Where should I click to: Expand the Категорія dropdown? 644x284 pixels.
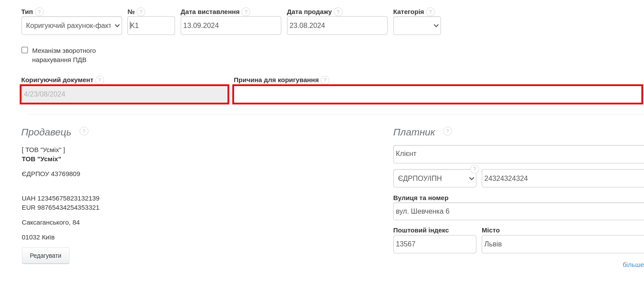point(417,25)
